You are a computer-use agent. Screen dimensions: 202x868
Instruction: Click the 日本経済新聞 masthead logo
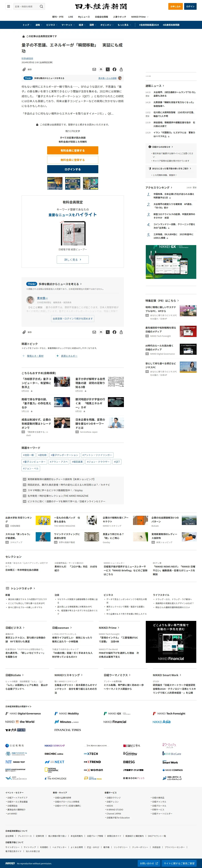click(x=101, y=6)
